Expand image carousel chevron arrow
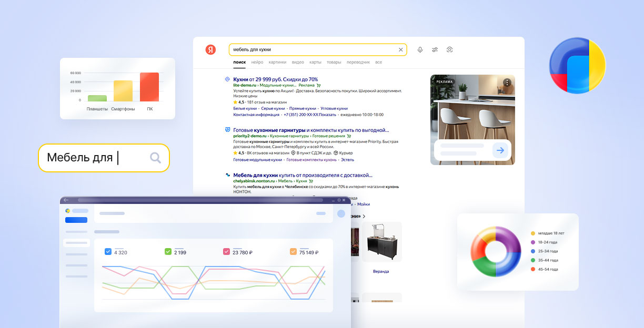This screenshot has height=328, width=644. pos(364,216)
